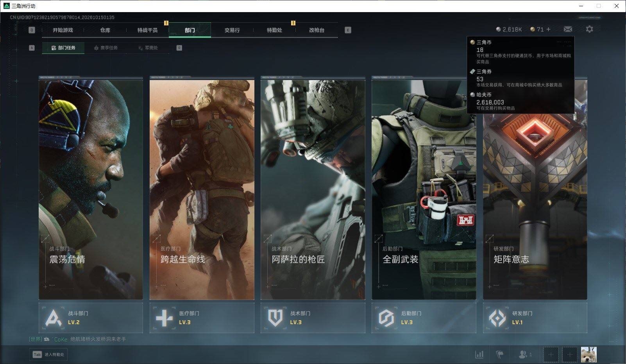This screenshot has height=364, width=626.
Task: Open the settings gear icon
Action: coord(589,29)
